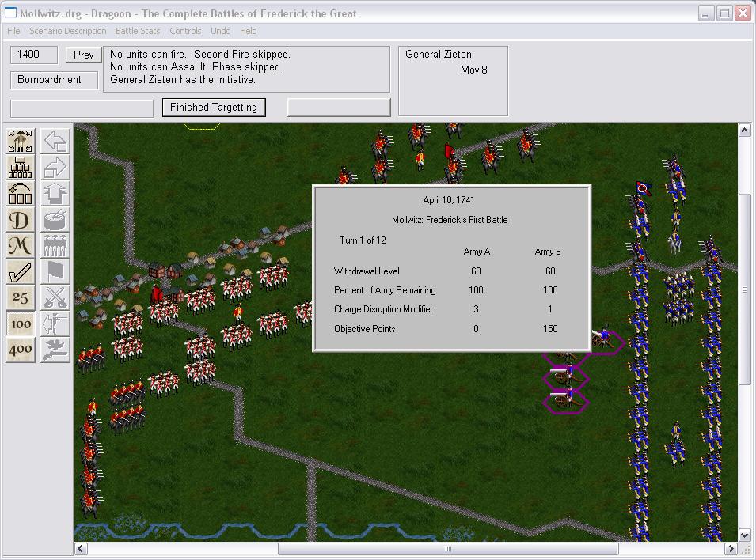Click the map's vertical scrollbar down arrow
Screen dimensions: 756x560
pyautogui.click(x=744, y=535)
